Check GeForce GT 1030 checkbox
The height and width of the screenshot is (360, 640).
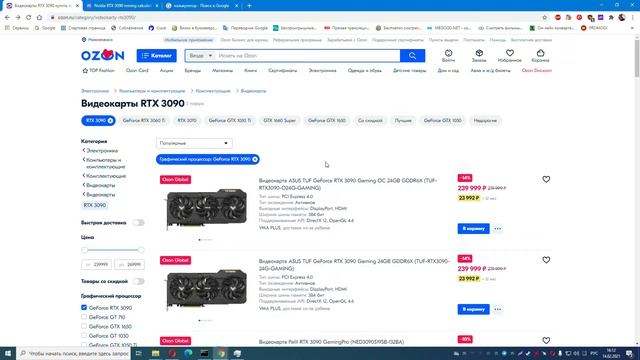click(84, 336)
